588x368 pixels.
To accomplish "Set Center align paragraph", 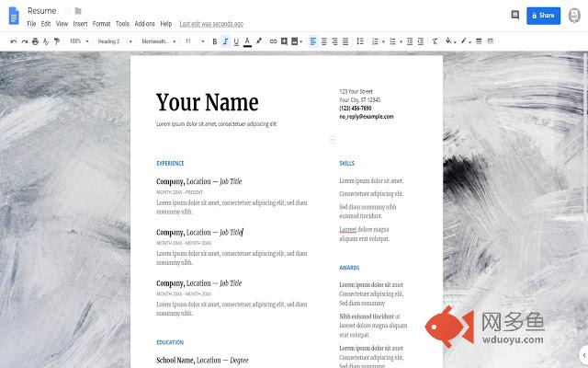I will click(324, 41).
